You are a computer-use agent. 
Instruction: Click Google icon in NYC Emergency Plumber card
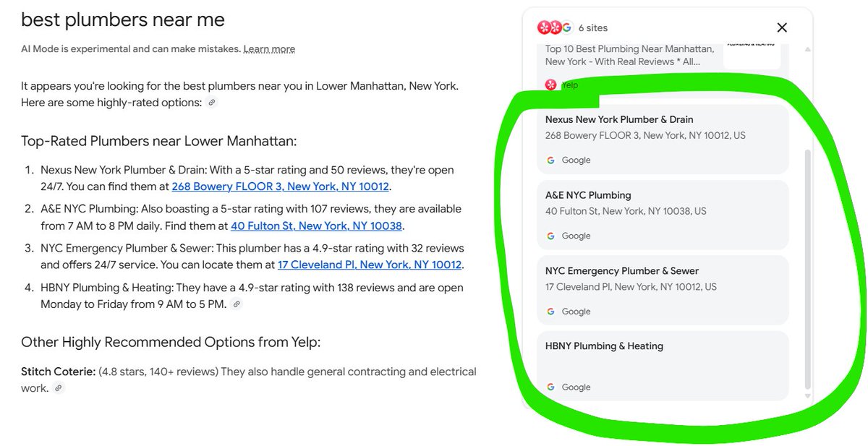[x=550, y=312]
